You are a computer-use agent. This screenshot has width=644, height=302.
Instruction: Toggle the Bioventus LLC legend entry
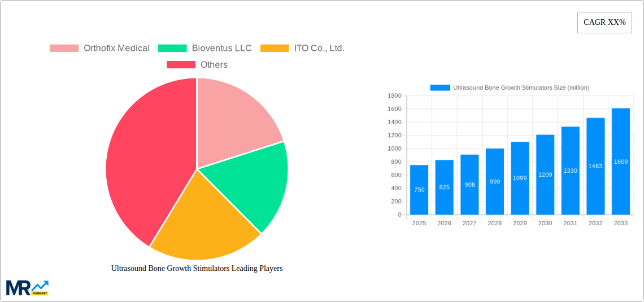point(221,49)
